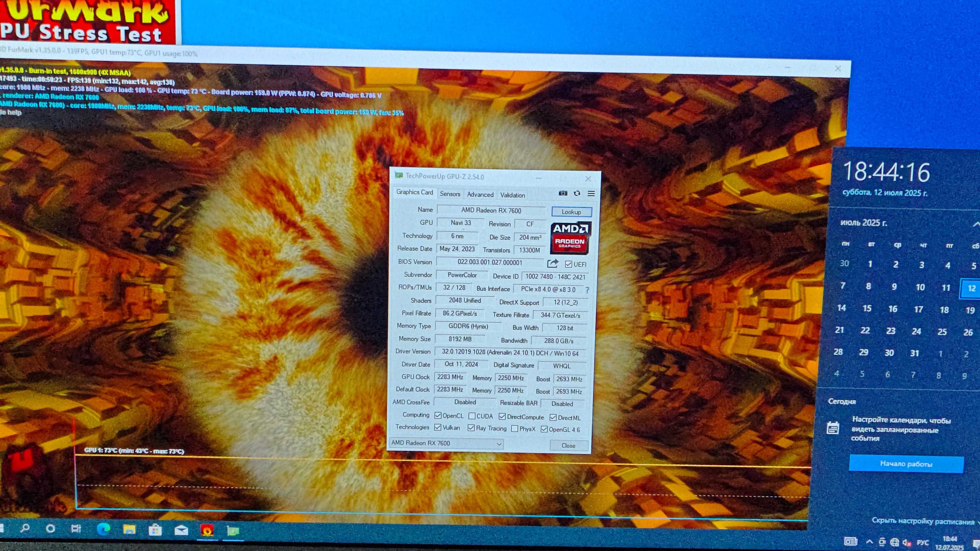Click the Cortana circle on taskbar
Image resolution: width=980 pixels, height=551 pixels.
(x=50, y=529)
